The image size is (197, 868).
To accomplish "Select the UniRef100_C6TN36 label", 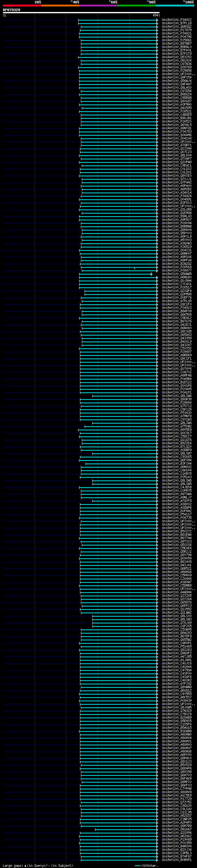I will point(177,64).
